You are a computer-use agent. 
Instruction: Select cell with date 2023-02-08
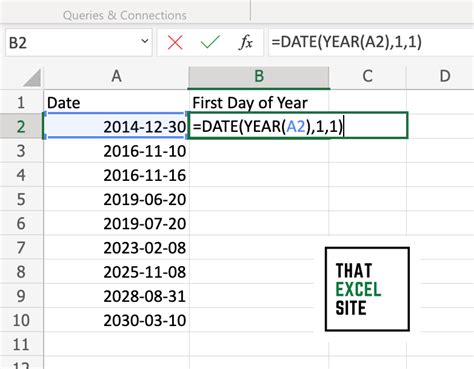point(116,248)
